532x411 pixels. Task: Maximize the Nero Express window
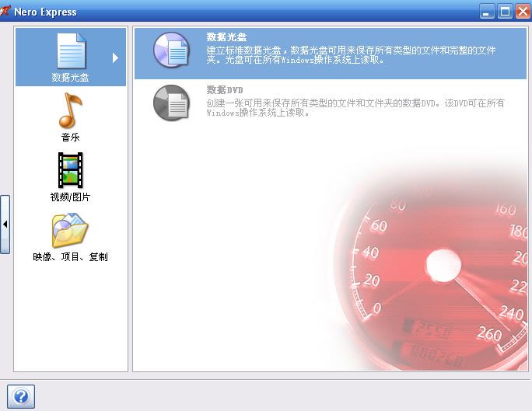(x=505, y=12)
